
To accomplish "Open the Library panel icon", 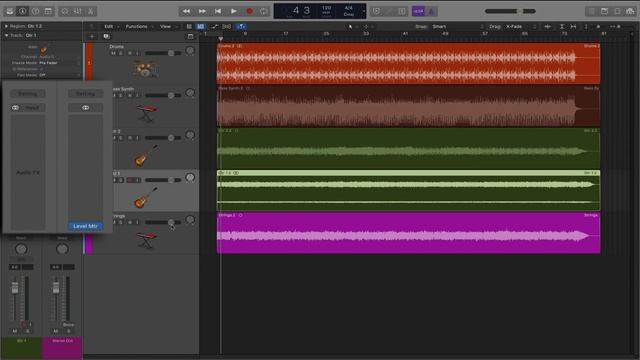I will coord(9,11).
